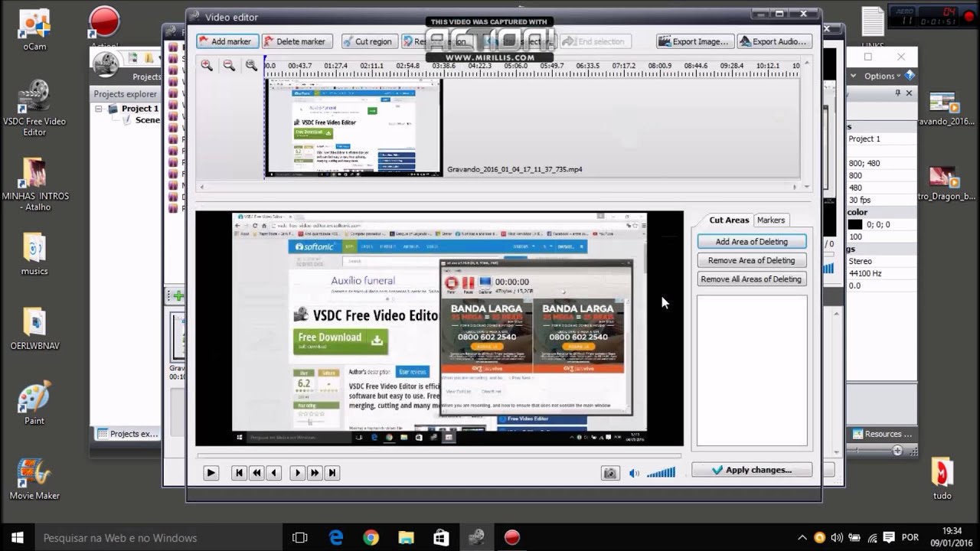The height and width of the screenshot is (551, 980).
Task: Open the Projects explorer bottom tab
Action: 127,434
